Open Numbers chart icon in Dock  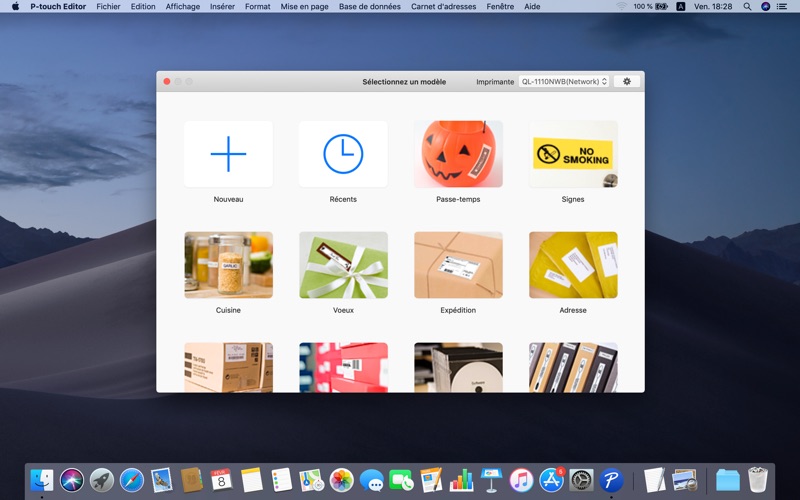click(x=461, y=480)
